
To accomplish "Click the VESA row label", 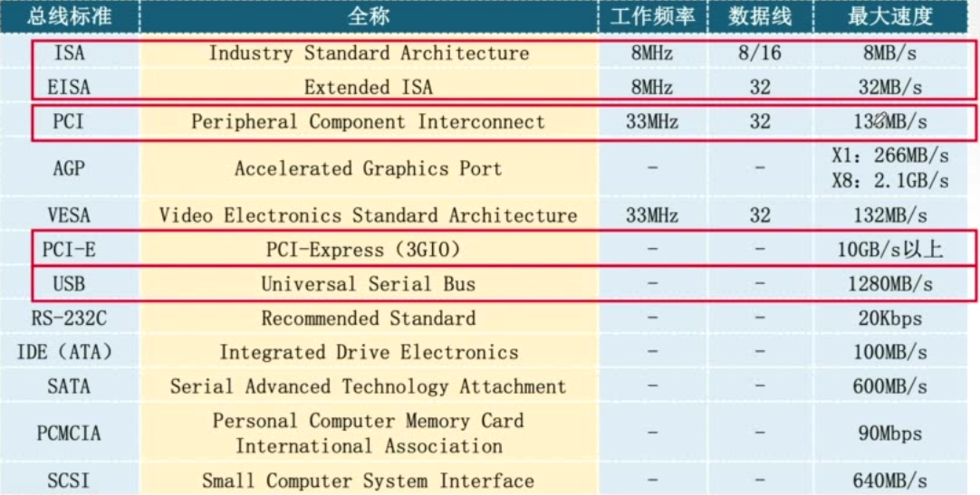I will [69, 215].
